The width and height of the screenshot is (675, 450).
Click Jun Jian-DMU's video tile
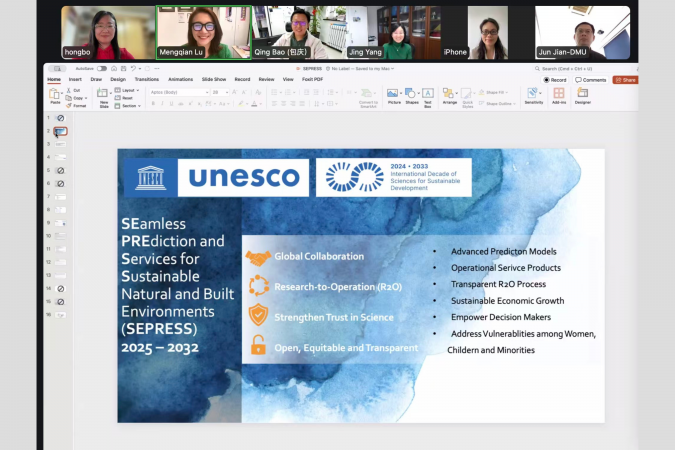[x=582, y=32]
